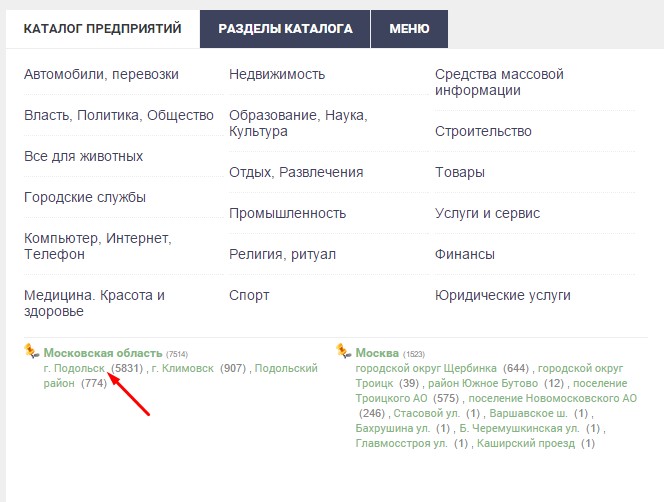Open the Меню tab
664x502 pixels.
(409, 29)
